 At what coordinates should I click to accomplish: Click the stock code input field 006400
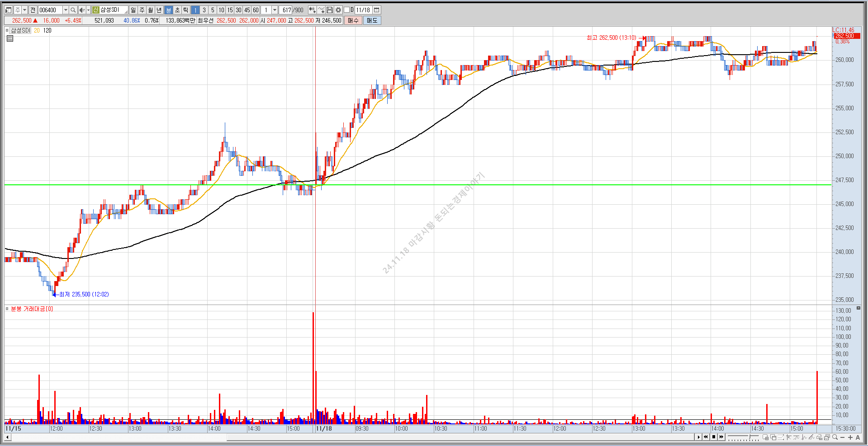click(51, 10)
